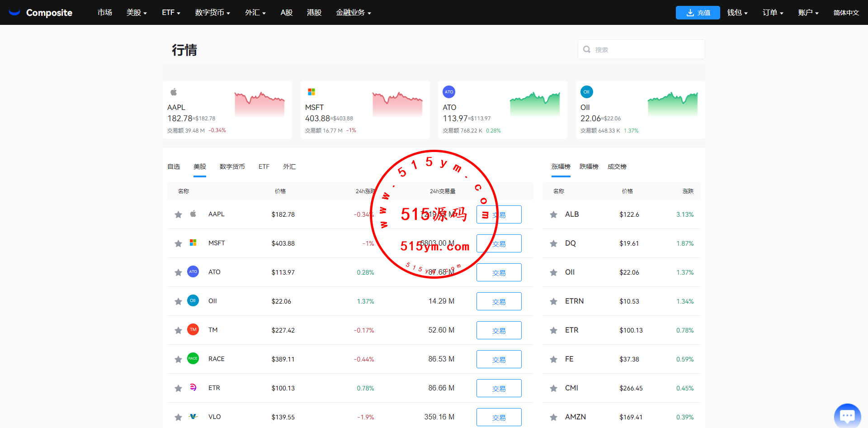Switch to the ETF tab in market list
The width and height of the screenshot is (868, 428).
tap(264, 167)
